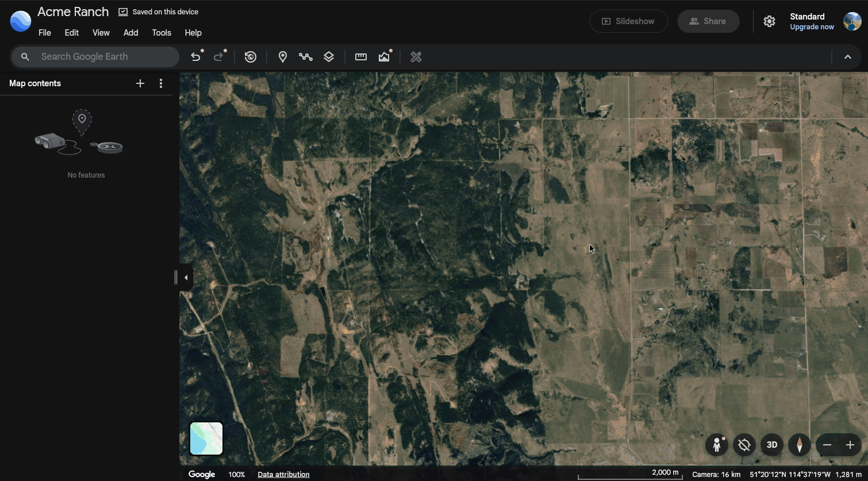Open the map layers icon in toolbar

point(329,57)
